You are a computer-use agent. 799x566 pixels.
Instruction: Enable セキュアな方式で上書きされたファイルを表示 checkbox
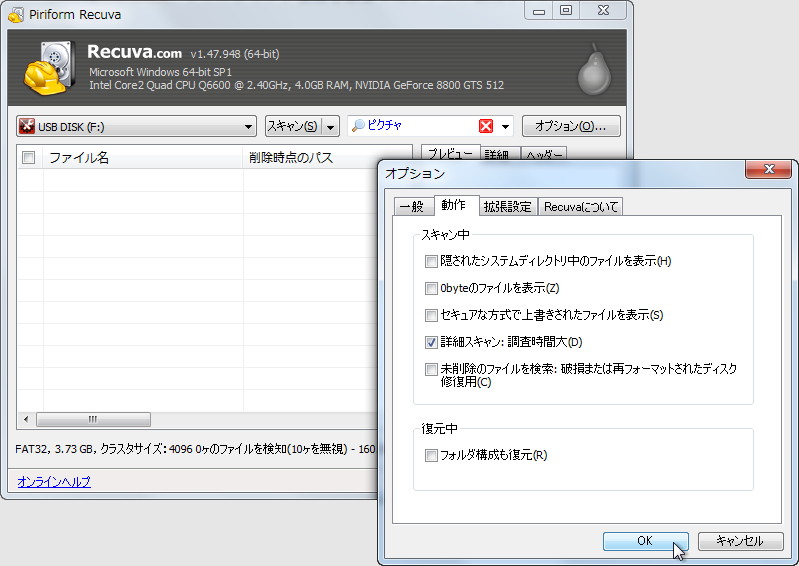[431, 315]
